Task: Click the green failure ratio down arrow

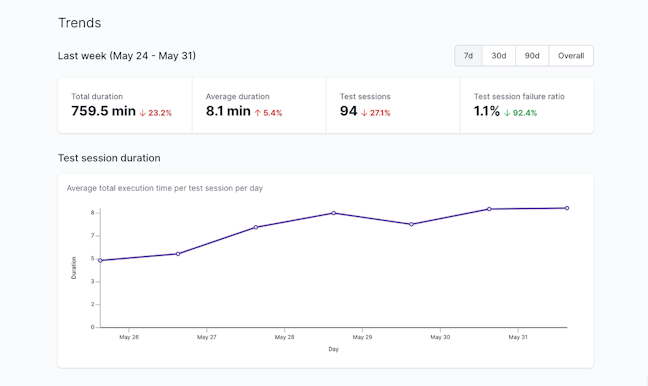Action: point(507,113)
